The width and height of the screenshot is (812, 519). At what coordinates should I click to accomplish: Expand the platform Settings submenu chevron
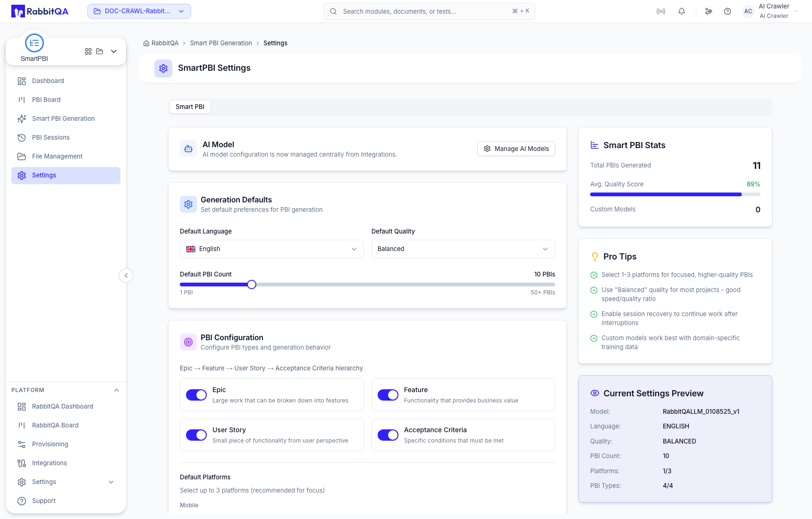pos(111,482)
